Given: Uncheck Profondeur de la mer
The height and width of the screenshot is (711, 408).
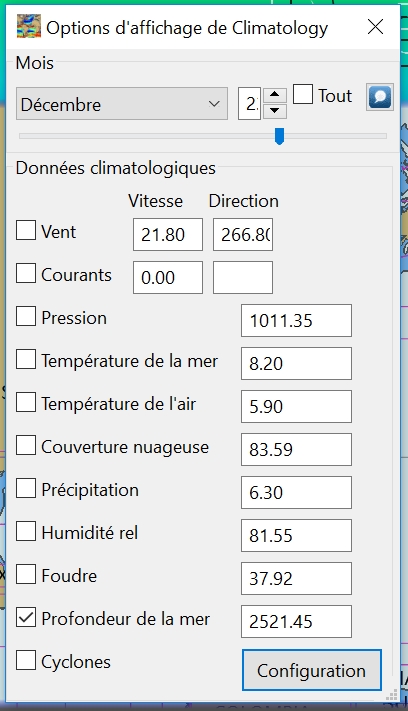Looking at the screenshot, I should (x=26, y=617).
